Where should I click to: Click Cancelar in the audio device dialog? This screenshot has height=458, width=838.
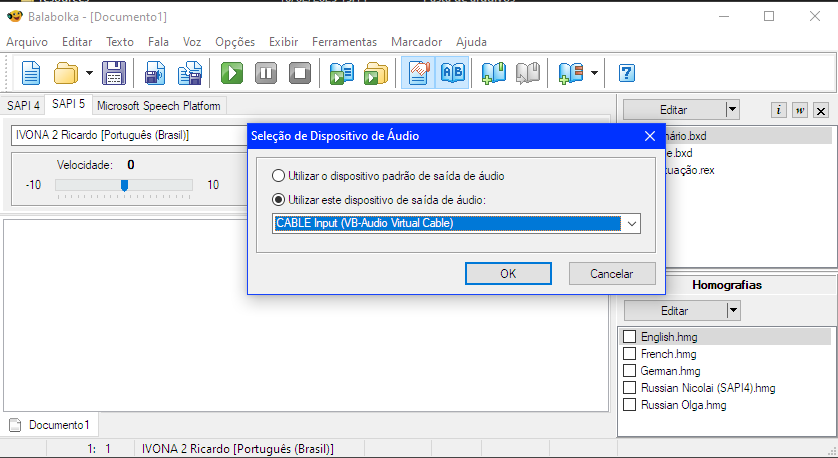(612, 273)
